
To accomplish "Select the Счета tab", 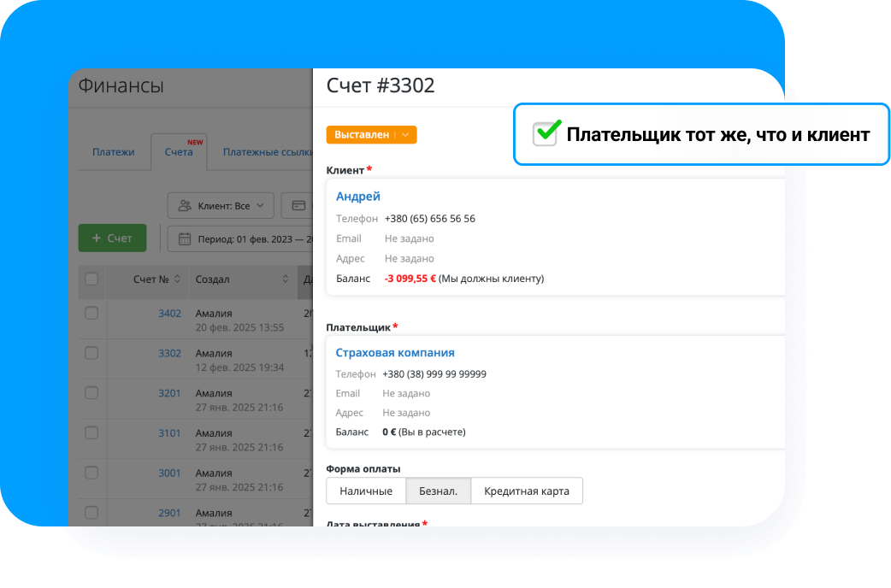I will point(179,152).
